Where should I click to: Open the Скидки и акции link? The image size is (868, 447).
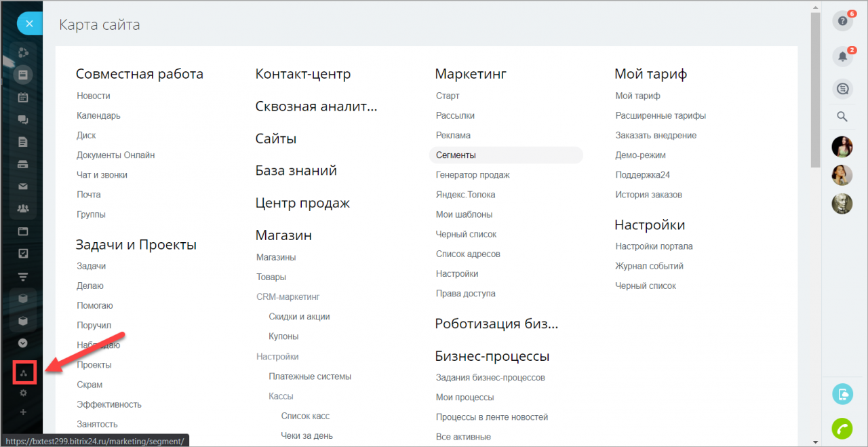[x=299, y=316]
